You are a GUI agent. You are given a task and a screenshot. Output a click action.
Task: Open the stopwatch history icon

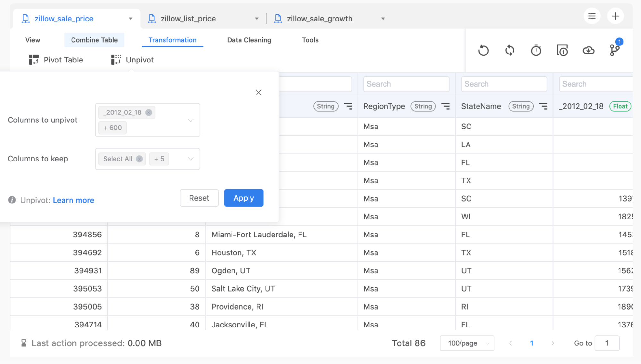tap(536, 50)
